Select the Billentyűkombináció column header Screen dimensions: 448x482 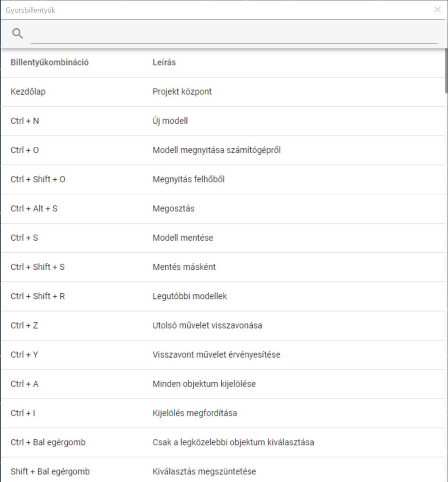(49, 63)
